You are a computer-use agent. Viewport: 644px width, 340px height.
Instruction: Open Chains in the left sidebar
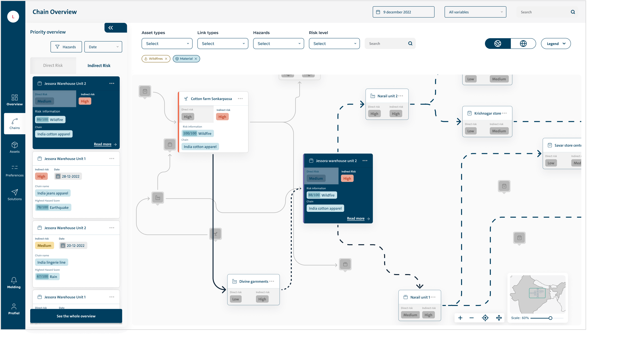click(15, 124)
